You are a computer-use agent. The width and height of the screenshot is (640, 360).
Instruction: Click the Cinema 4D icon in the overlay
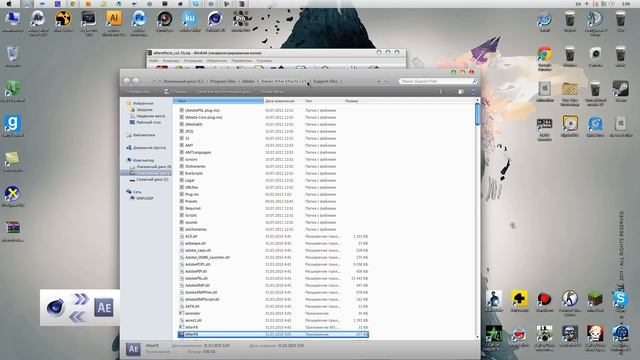pos(55,307)
